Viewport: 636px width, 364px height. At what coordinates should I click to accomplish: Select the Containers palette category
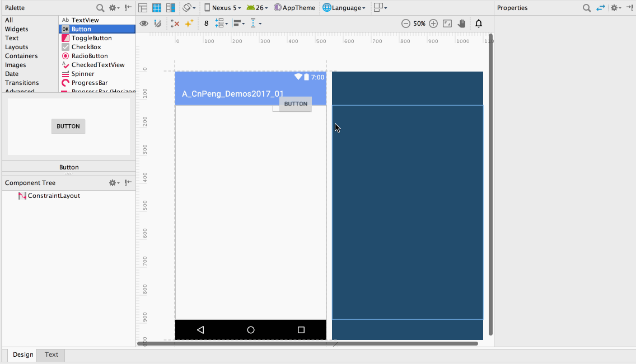click(21, 56)
